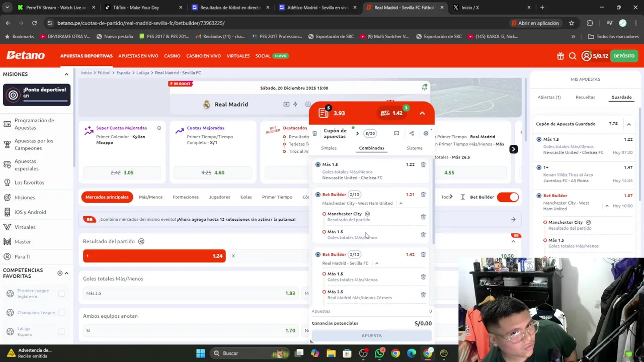Share the bet slip via the share icon
Viewport: 644px width, 362px height.
(x=412, y=133)
